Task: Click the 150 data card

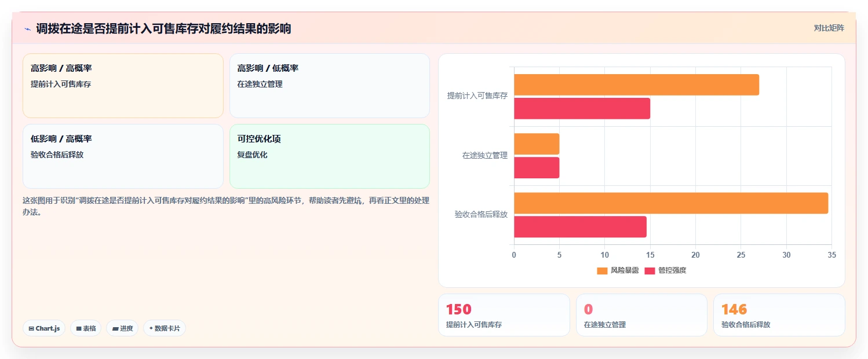Action: [504, 315]
